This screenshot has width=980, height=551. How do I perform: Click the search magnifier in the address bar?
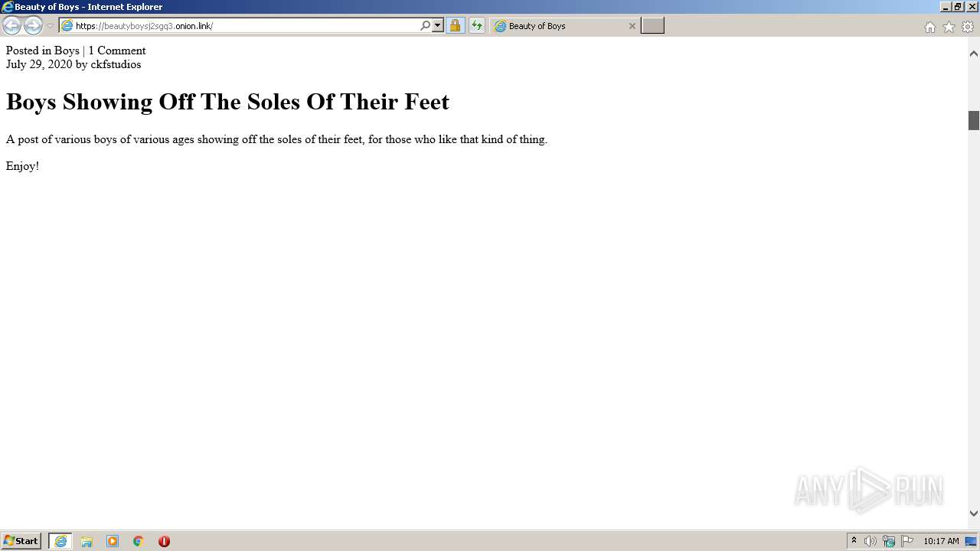point(426,26)
